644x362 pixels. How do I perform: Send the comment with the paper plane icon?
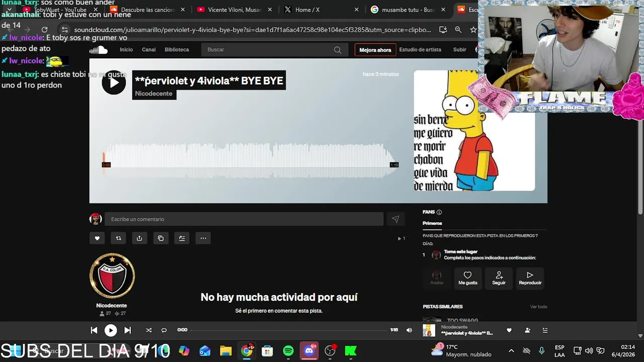pos(395,219)
